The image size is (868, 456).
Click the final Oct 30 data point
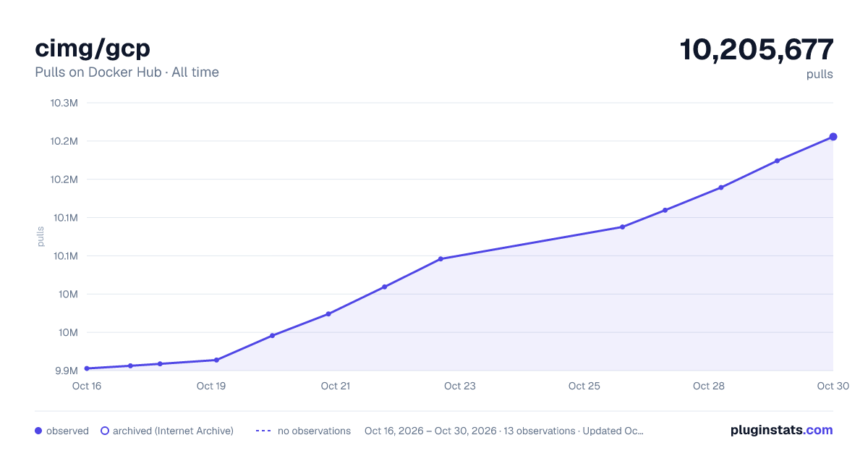[x=833, y=137]
